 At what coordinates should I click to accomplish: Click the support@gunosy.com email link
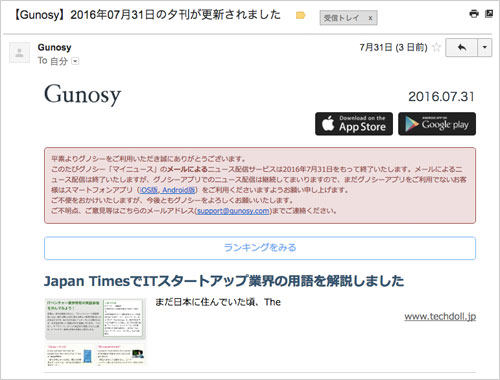[x=233, y=211]
